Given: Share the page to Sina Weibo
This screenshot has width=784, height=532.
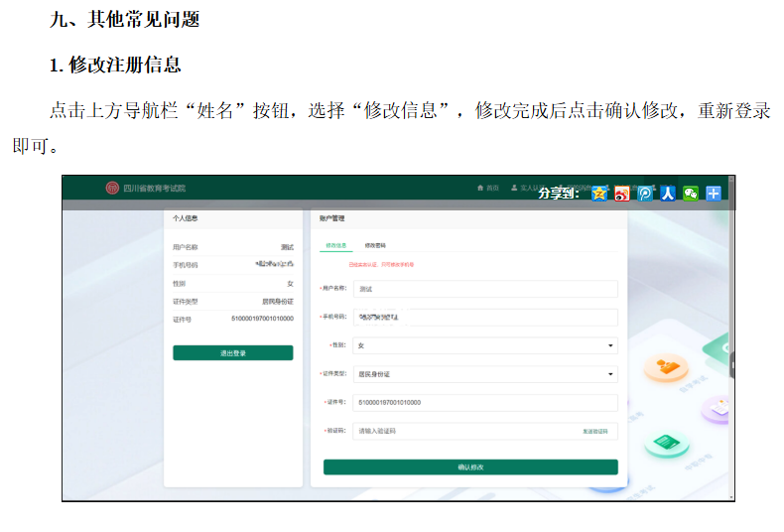Looking at the screenshot, I should [x=622, y=194].
